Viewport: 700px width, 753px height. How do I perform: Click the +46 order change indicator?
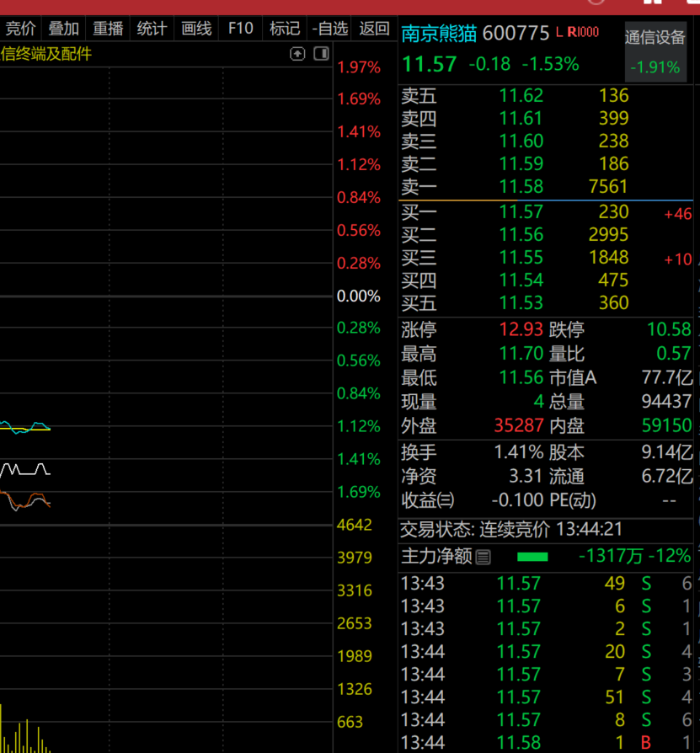tap(678, 214)
